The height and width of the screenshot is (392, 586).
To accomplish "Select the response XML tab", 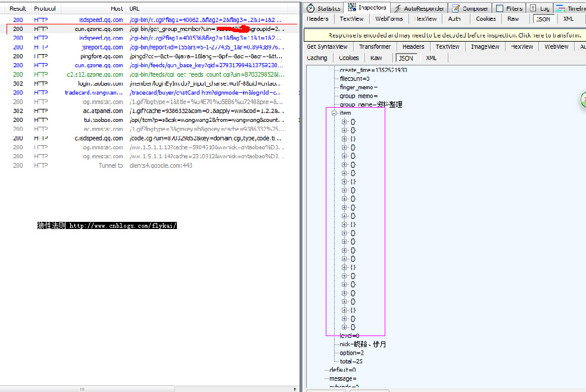I will 431,58.
